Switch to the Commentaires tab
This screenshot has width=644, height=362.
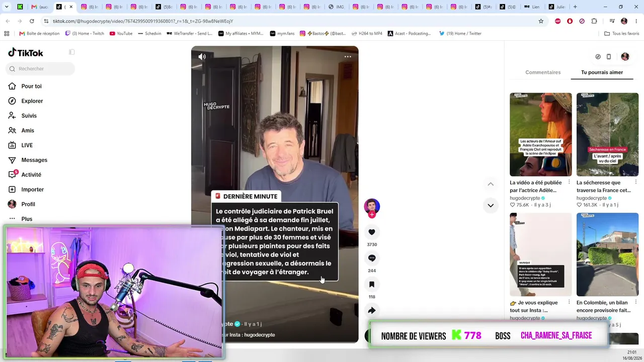tap(543, 72)
